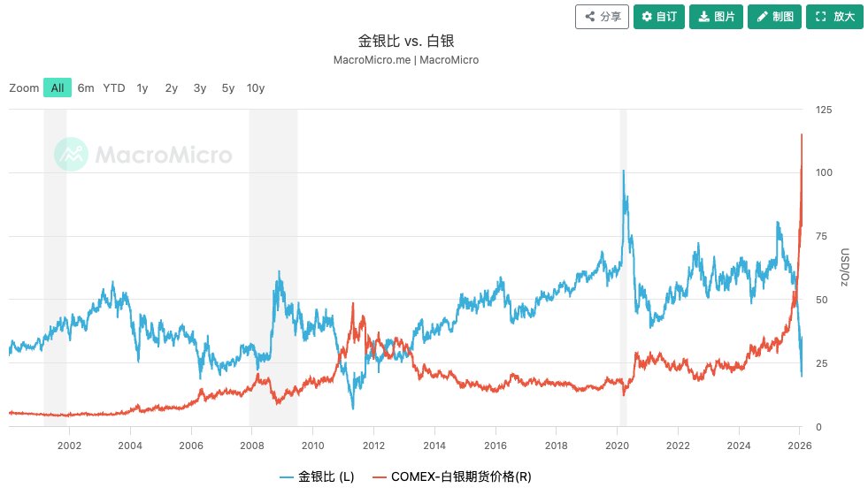The image size is (868, 503).
Task: Select the All zoom range
Action: [57, 88]
